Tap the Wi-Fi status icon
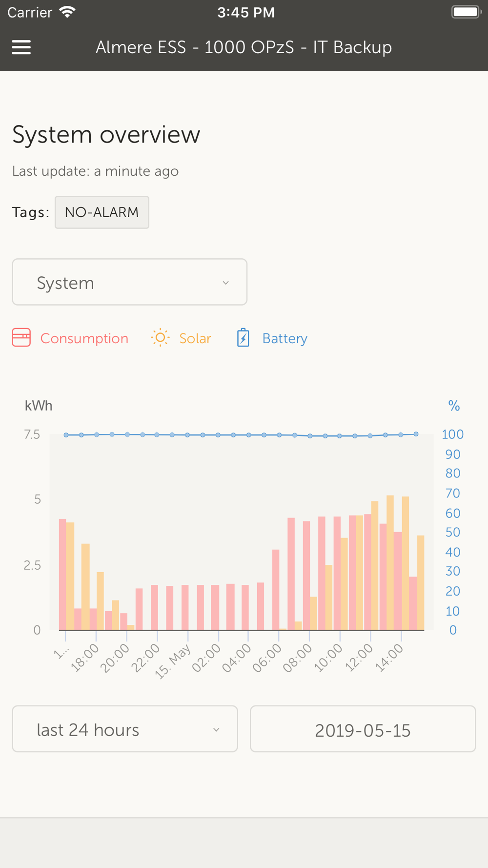488x868 pixels. tap(67, 12)
